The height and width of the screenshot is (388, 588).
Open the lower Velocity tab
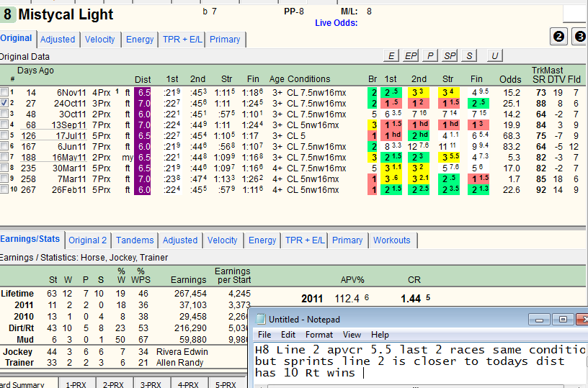point(223,240)
